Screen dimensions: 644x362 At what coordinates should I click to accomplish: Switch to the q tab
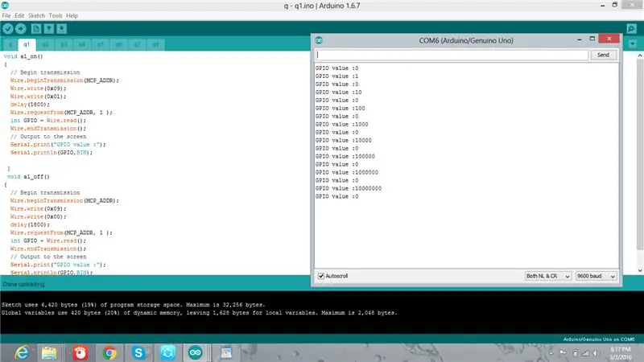10,44
